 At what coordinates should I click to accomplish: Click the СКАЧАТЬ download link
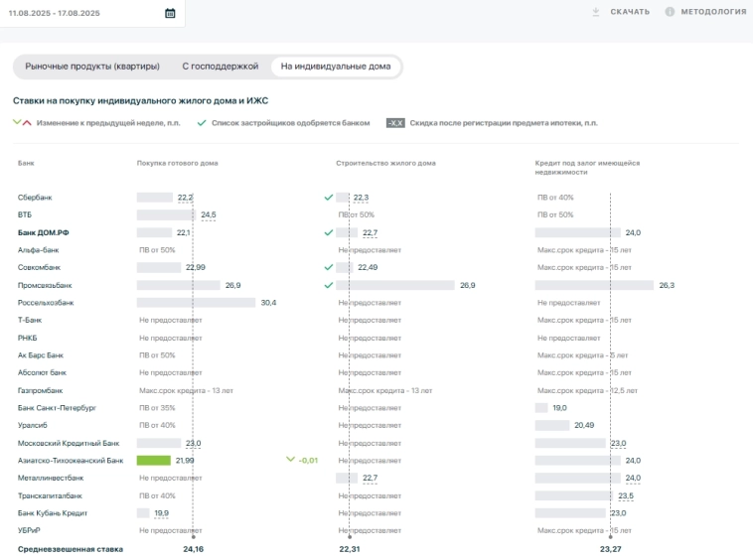click(x=630, y=12)
